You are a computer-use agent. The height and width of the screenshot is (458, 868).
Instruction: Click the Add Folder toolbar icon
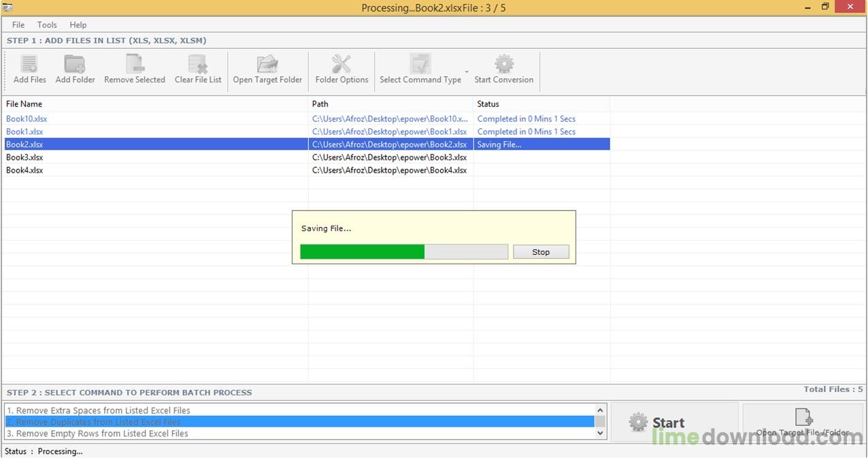click(75, 65)
